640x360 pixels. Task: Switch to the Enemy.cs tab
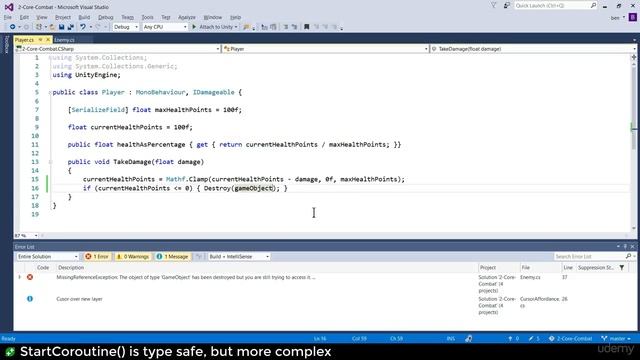(64, 40)
